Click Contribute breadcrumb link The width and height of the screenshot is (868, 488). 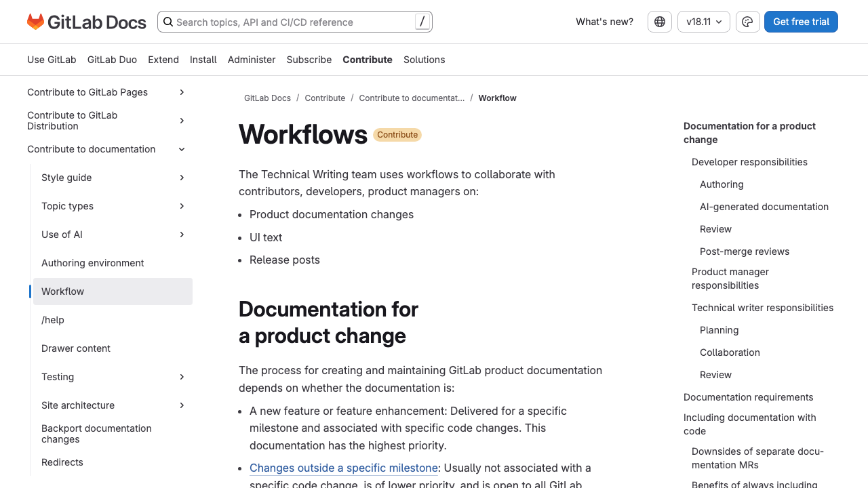tap(325, 98)
